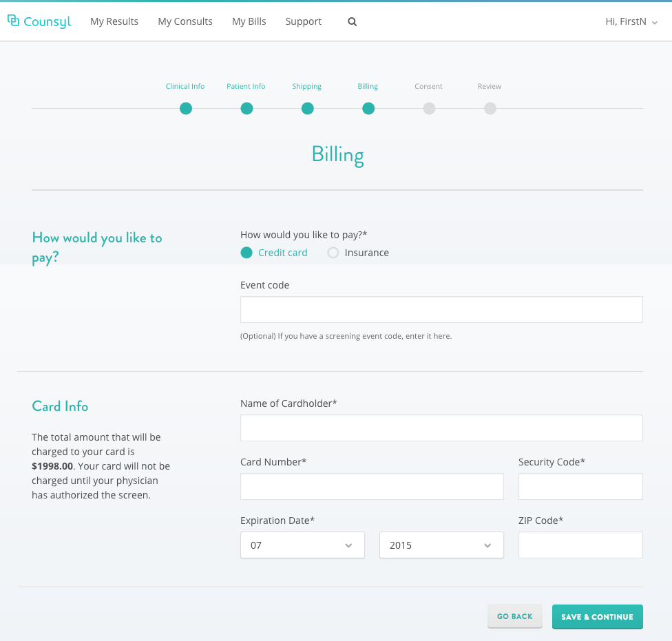Click the Clinical Info step label
The width and height of the screenshot is (672, 641).
[185, 86]
